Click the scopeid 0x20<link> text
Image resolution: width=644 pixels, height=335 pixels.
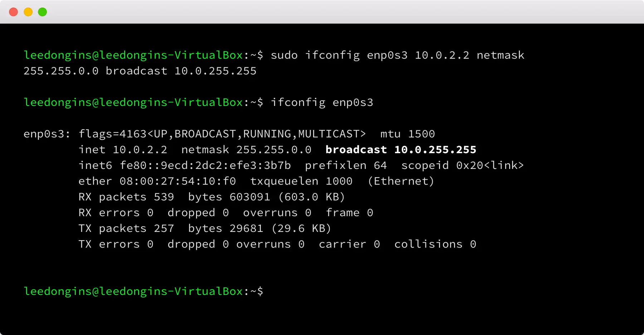pyautogui.click(x=462, y=165)
